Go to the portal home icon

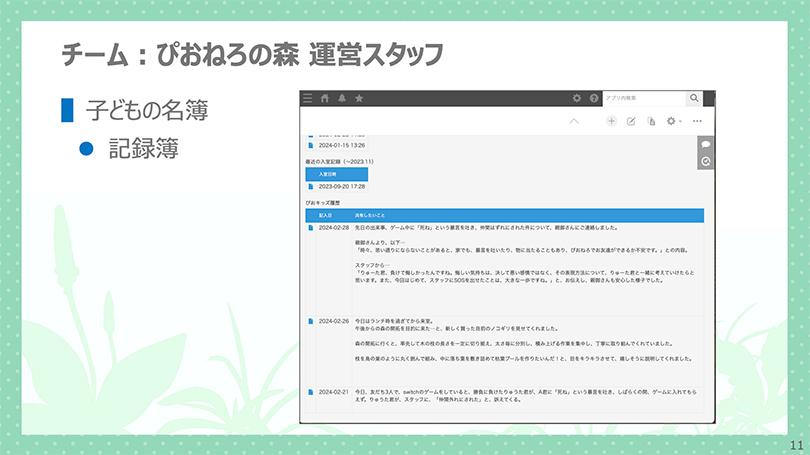click(325, 98)
